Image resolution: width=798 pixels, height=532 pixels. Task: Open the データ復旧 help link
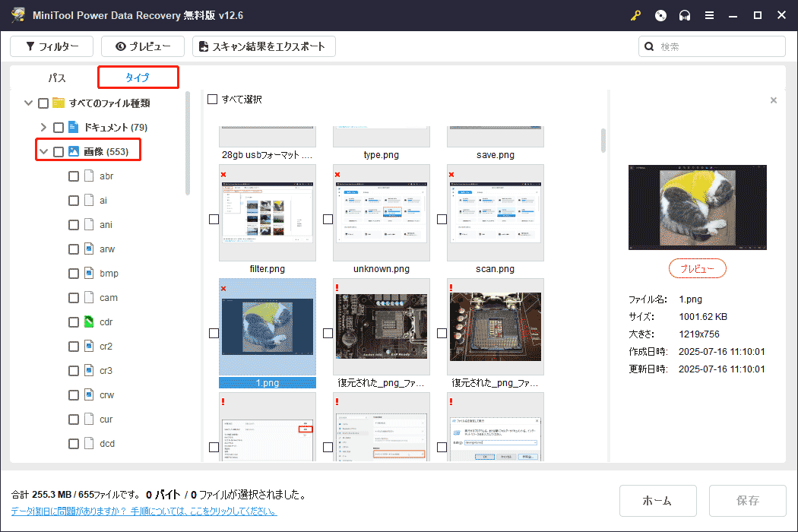[144, 511]
